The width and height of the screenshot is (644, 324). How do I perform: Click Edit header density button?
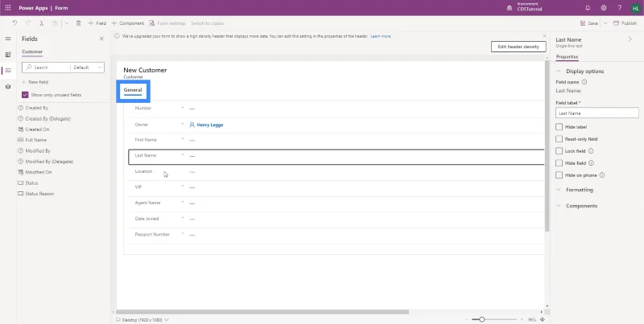tap(518, 47)
